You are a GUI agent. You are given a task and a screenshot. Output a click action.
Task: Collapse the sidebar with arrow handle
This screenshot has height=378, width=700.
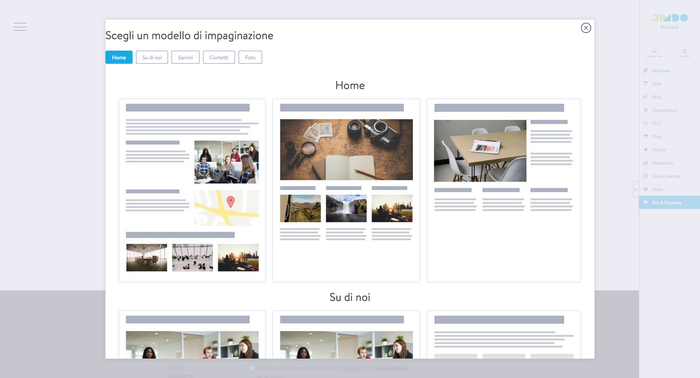point(636,189)
